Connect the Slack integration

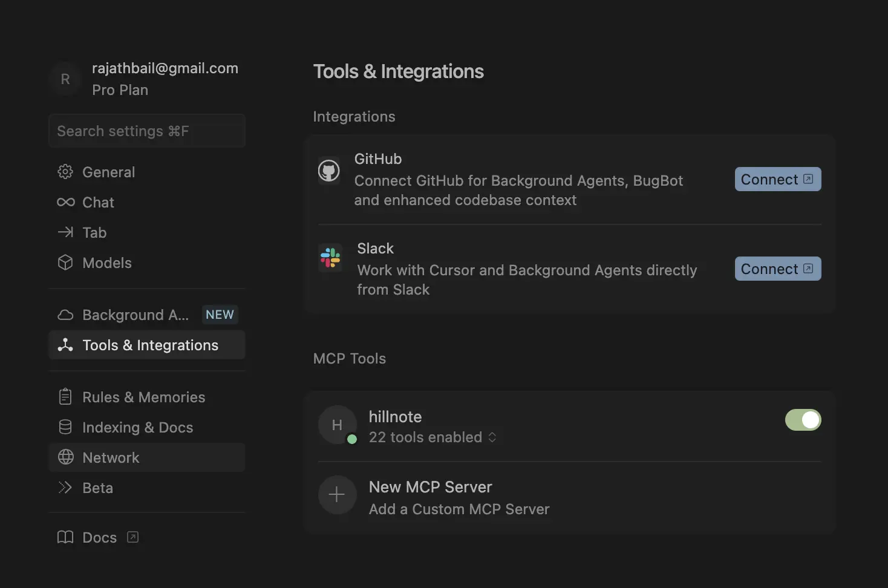(x=777, y=269)
